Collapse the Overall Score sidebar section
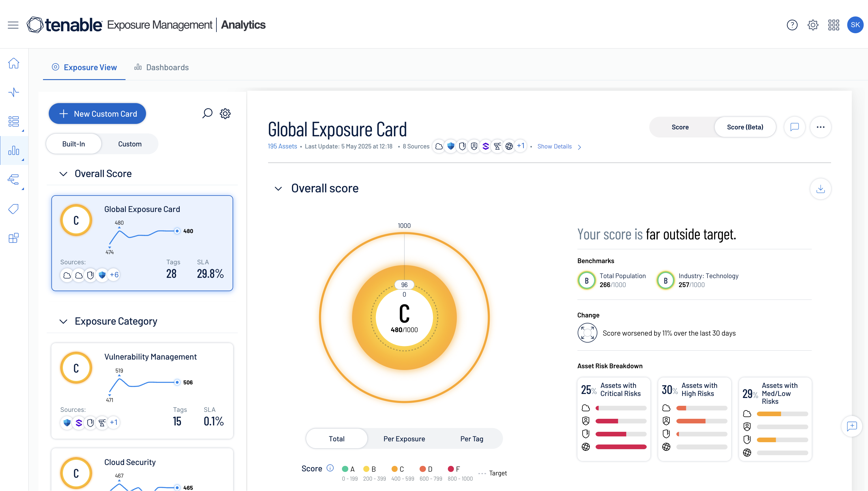This screenshot has width=868, height=491. [63, 174]
